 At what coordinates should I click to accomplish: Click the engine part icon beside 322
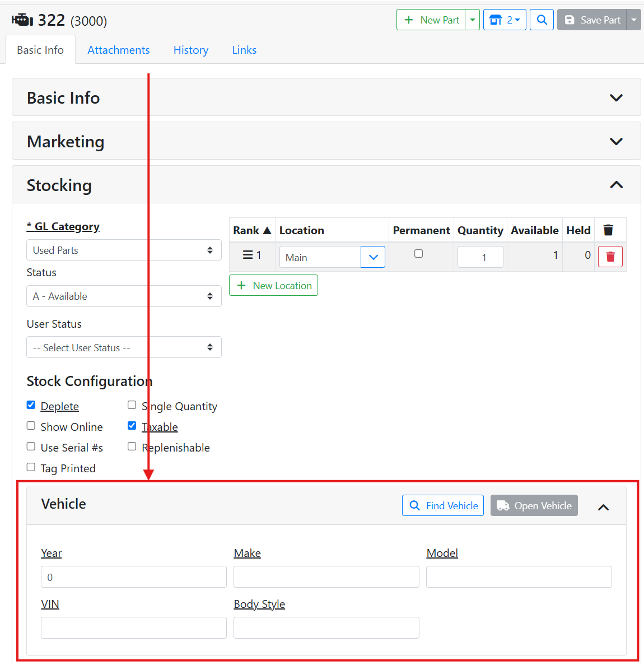click(x=22, y=20)
